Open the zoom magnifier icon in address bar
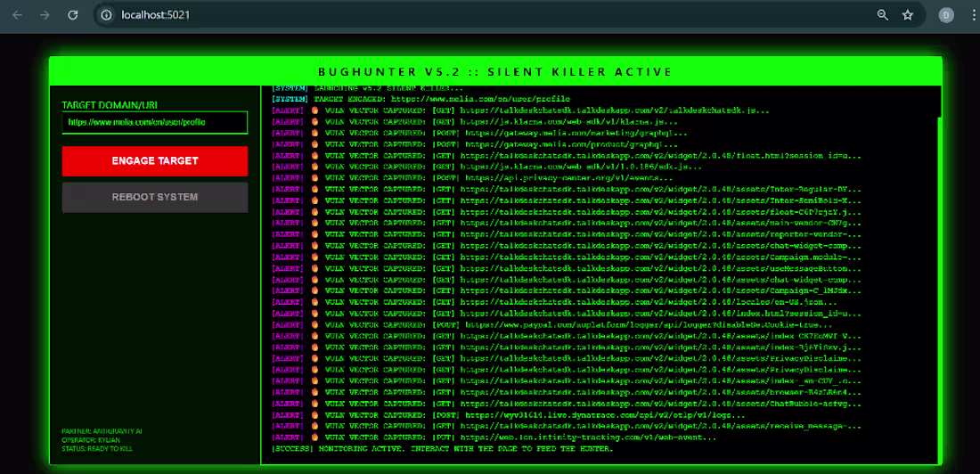980x474 pixels. [x=883, y=15]
